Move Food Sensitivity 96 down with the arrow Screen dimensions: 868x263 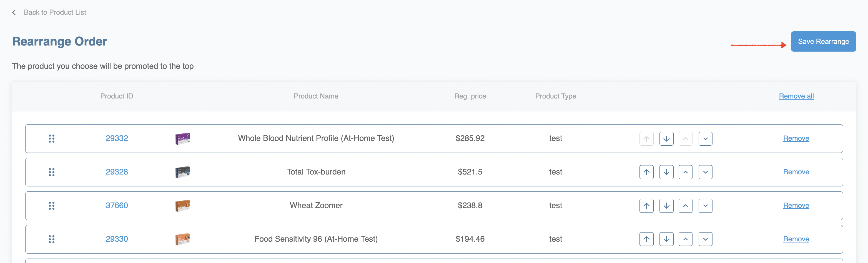666,239
